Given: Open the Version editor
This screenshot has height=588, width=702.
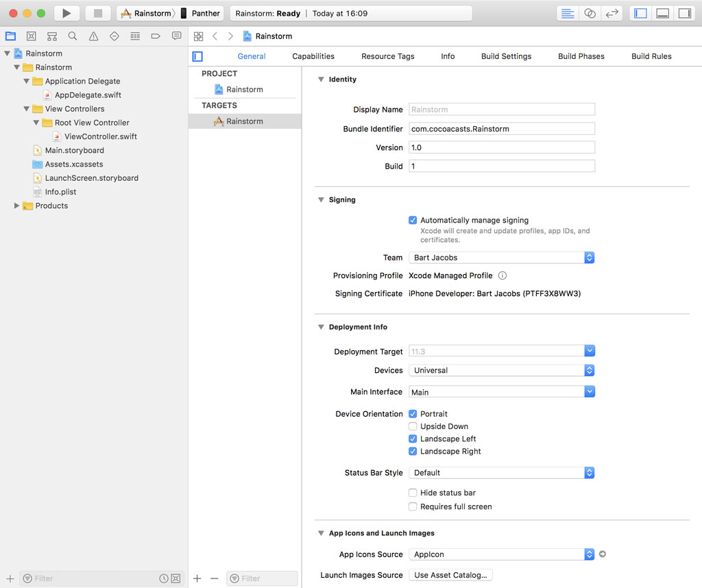Looking at the screenshot, I should pos(612,13).
